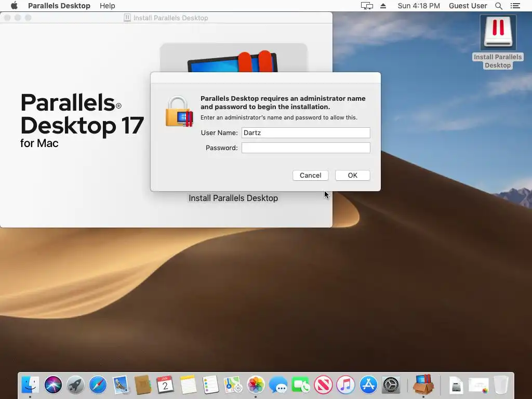532x399 pixels.
Task: Launch Siri from the Dock
Action: click(x=53, y=385)
